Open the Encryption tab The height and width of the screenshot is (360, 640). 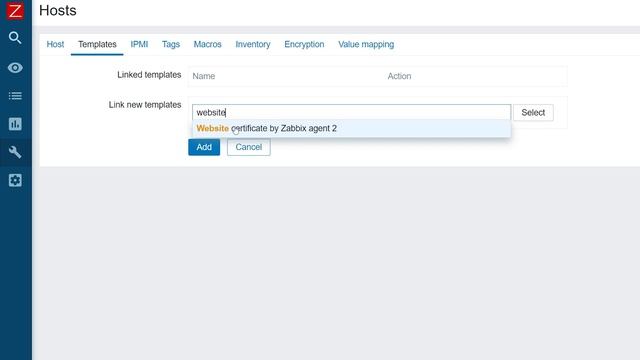(304, 44)
